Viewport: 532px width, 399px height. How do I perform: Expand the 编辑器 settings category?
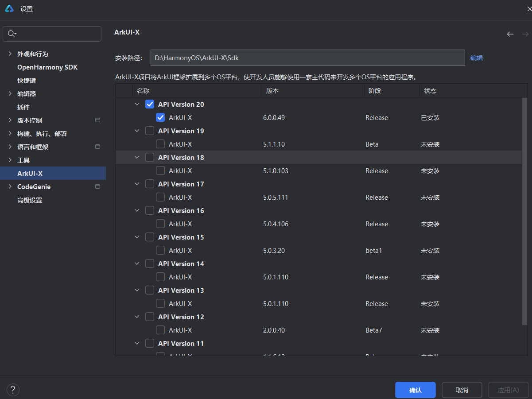(x=10, y=93)
